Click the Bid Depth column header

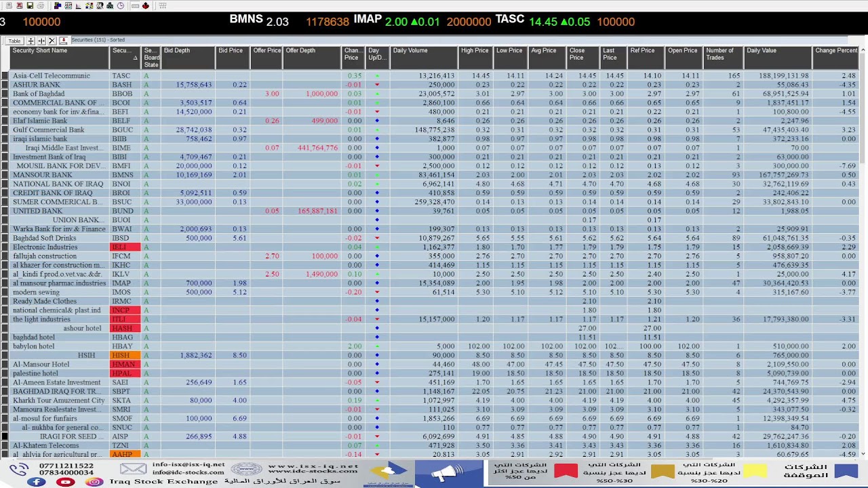187,57
